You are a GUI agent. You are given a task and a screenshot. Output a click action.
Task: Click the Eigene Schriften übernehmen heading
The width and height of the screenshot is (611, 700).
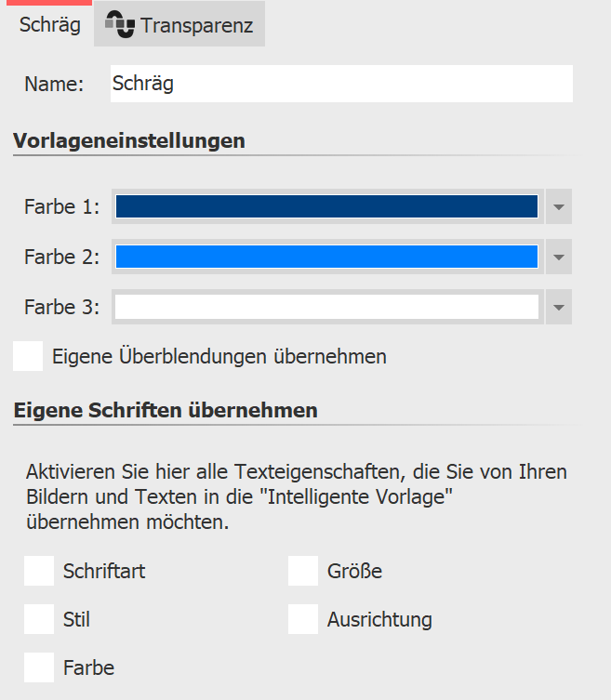tap(166, 410)
